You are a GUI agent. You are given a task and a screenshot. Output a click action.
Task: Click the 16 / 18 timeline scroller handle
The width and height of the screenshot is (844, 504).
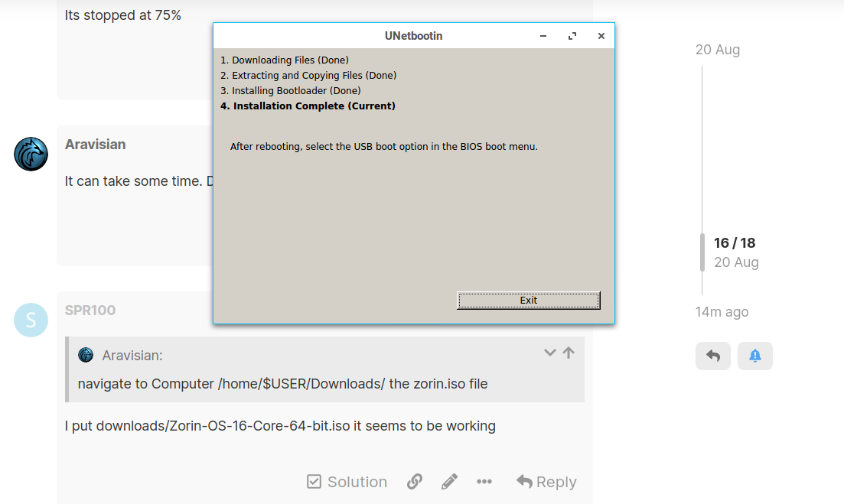click(702, 252)
